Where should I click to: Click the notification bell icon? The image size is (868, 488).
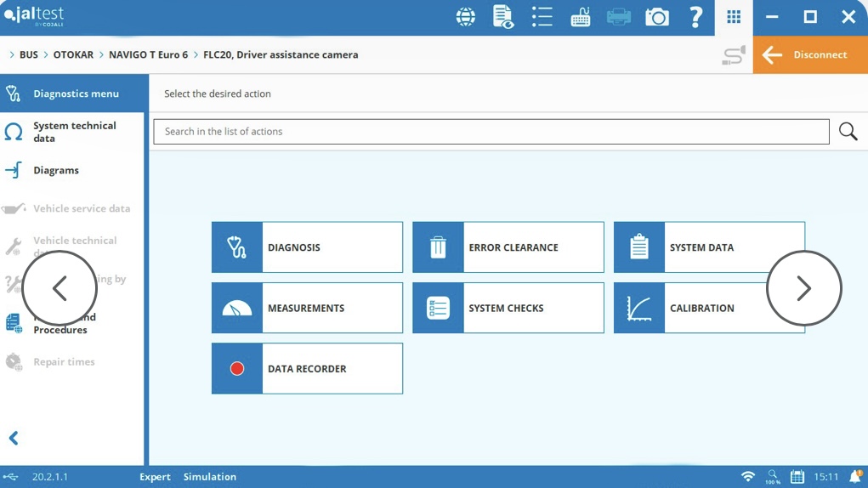coord(856,476)
